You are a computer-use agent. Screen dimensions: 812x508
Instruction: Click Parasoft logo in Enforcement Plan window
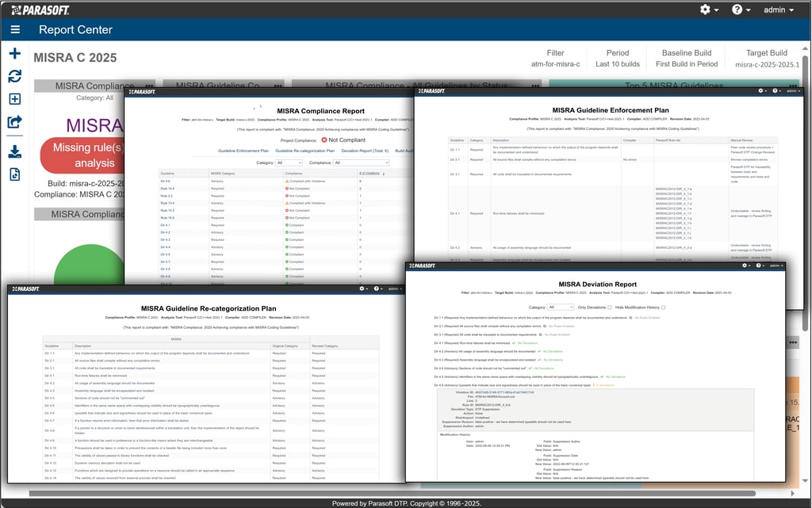coord(432,90)
